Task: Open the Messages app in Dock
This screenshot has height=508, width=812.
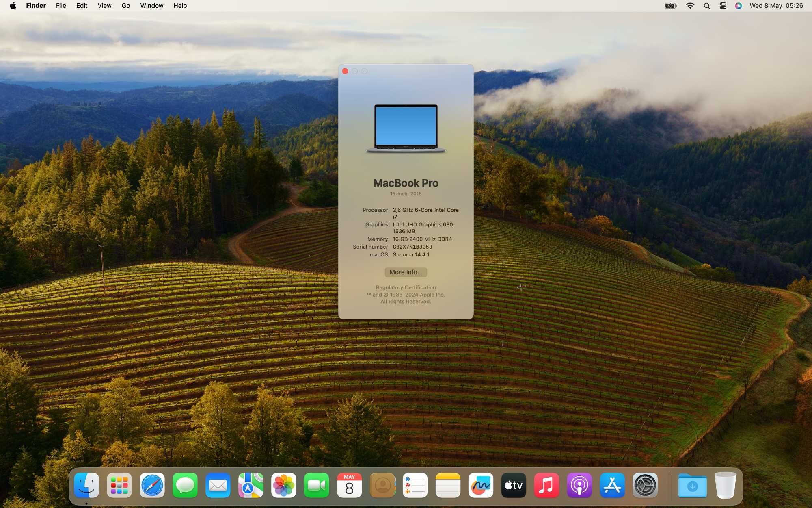Action: (x=185, y=485)
